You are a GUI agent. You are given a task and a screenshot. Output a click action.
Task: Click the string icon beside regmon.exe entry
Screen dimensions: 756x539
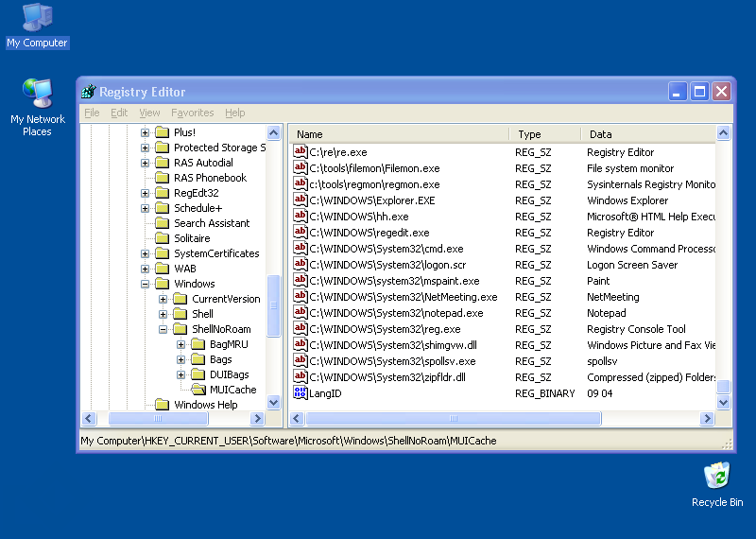300,183
